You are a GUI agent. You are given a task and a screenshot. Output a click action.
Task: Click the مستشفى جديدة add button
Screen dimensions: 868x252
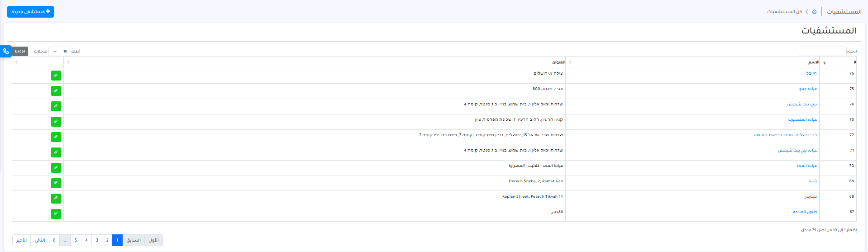click(x=30, y=12)
